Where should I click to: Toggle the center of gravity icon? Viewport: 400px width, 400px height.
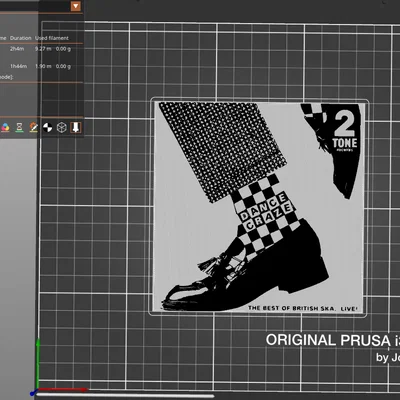pos(48,127)
